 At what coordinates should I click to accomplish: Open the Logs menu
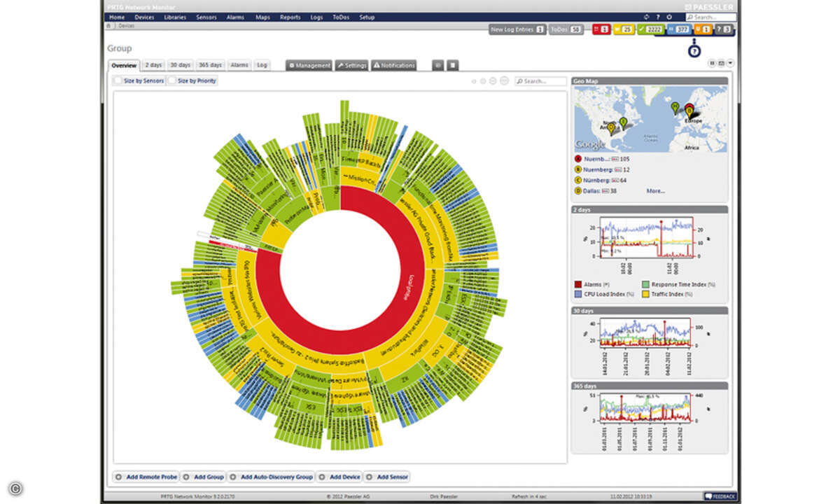click(x=316, y=17)
